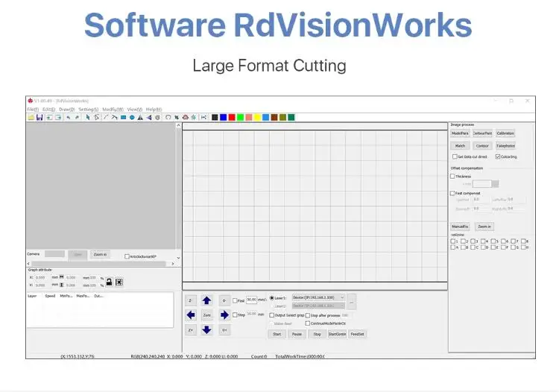The image size is (559, 392).
Task: Open the Laser1 device IP dropdown
Action: click(x=318, y=297)
